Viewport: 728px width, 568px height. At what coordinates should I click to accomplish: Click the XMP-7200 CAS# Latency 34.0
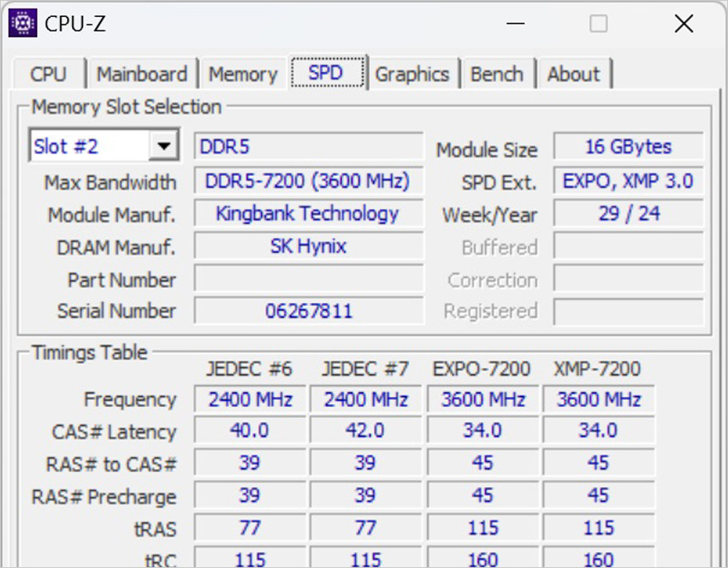coord(599,430)
